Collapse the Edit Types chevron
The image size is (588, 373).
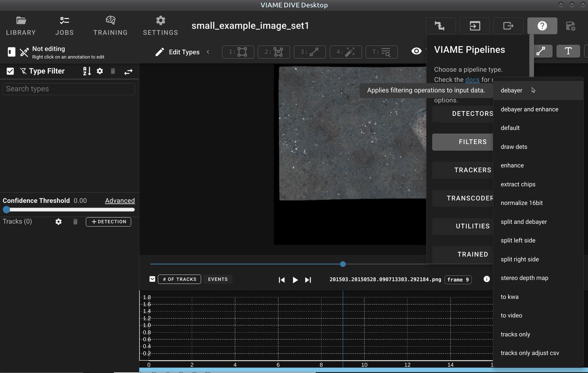[208, 52]
